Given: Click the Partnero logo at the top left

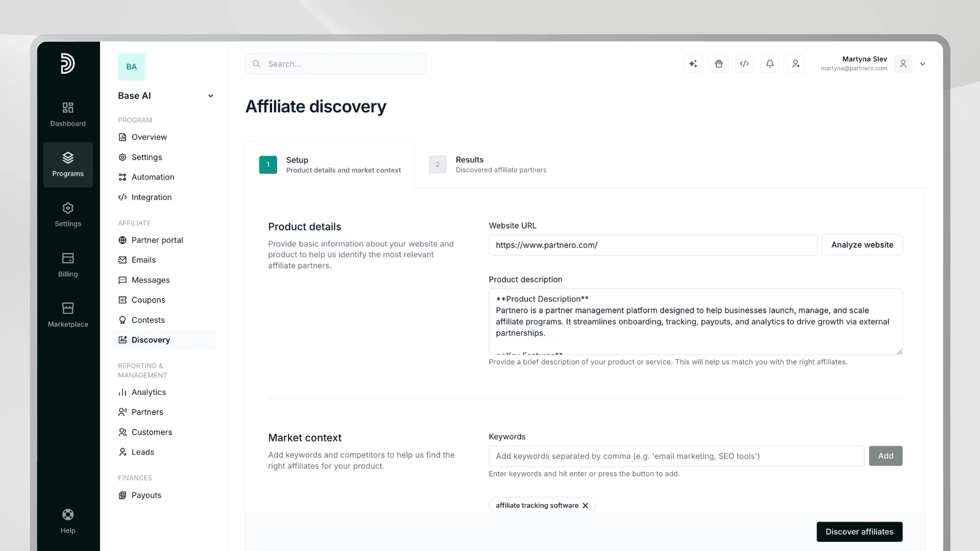Looking at the screenshot, I should click(x=68, y=63).
